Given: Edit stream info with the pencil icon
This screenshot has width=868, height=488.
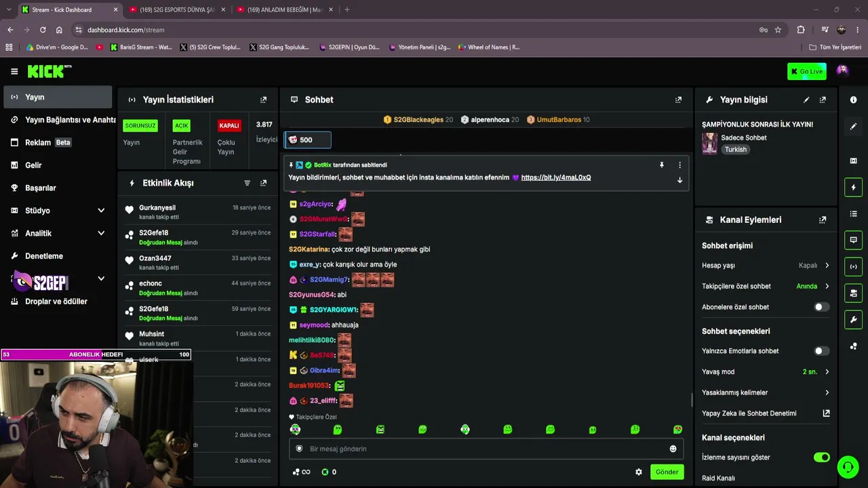Looking at the screenshot, I should point(806,100).
